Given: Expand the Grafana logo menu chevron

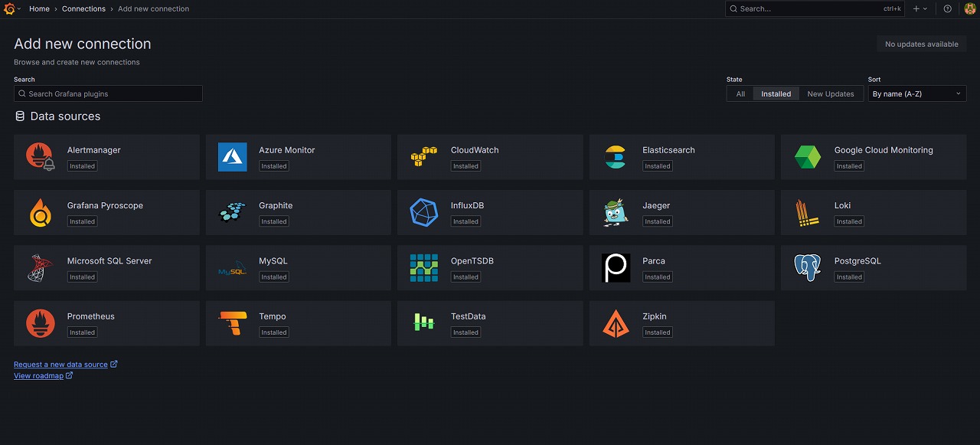Looking at the screenshot, I should tap(19, 9).
